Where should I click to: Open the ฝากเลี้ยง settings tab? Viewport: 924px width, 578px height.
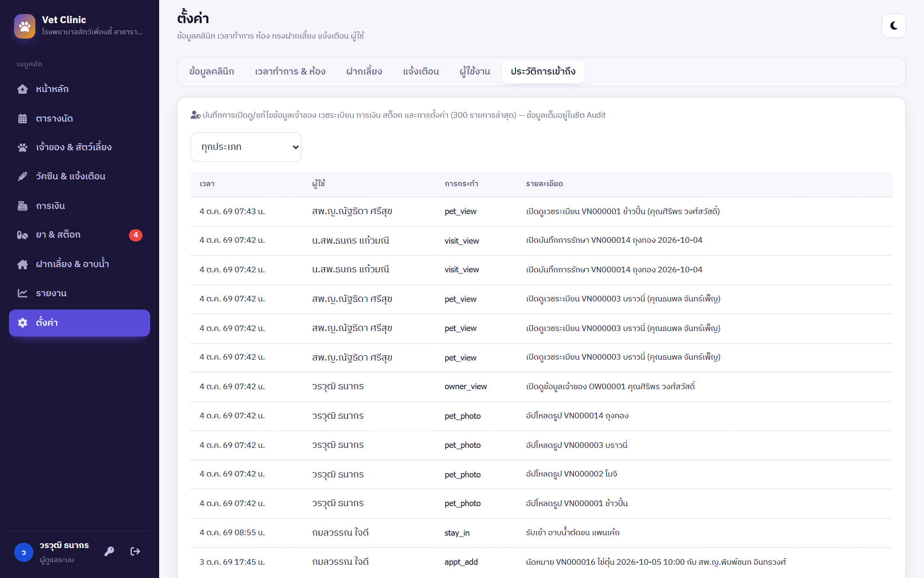click(364, 72)
